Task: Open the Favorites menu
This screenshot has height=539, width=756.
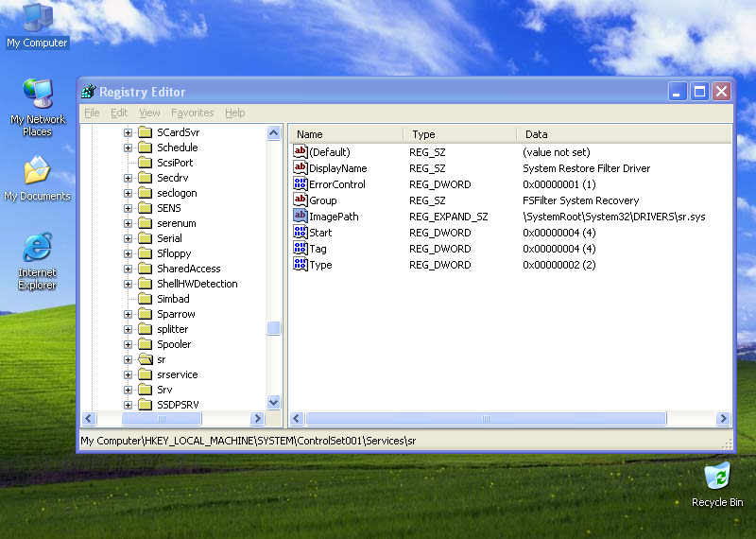Action: [x=193, y=113]
